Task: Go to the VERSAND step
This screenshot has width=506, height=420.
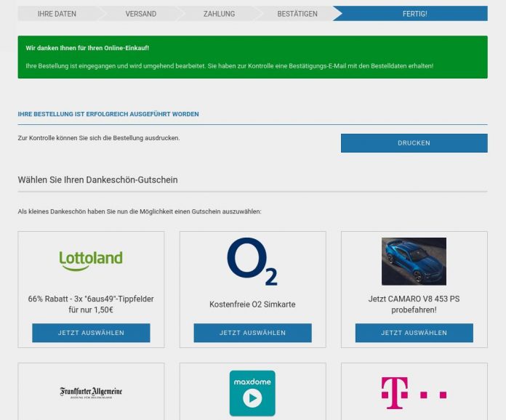Action: (x=141, y=14)
